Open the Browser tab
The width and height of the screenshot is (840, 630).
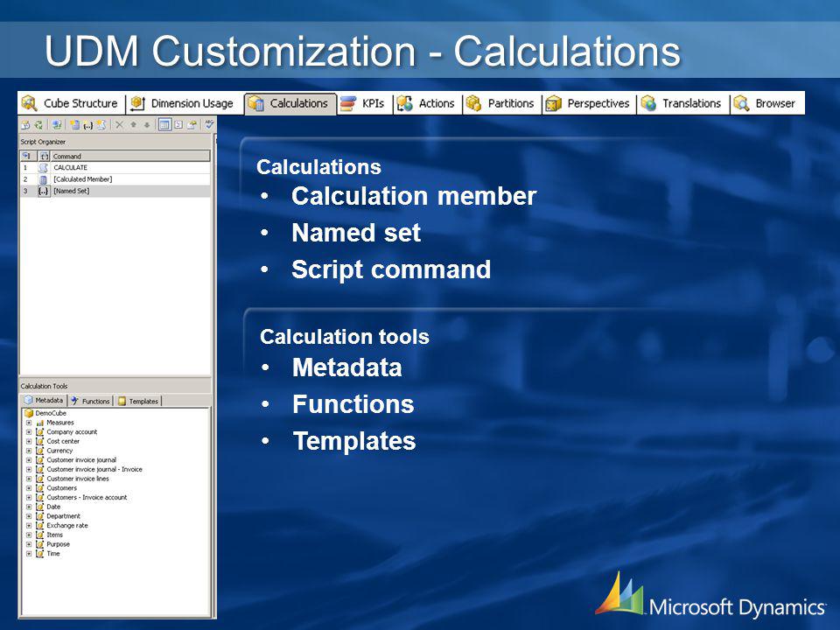pos(766,103)
